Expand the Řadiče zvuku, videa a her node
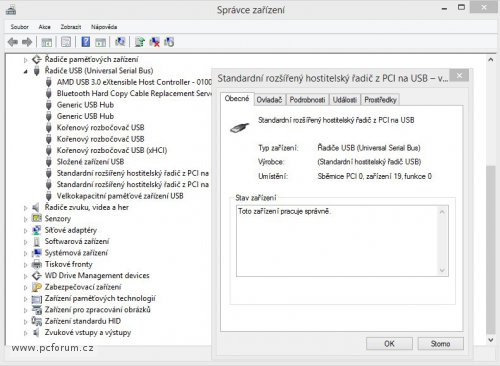 (x=26, y=208)
